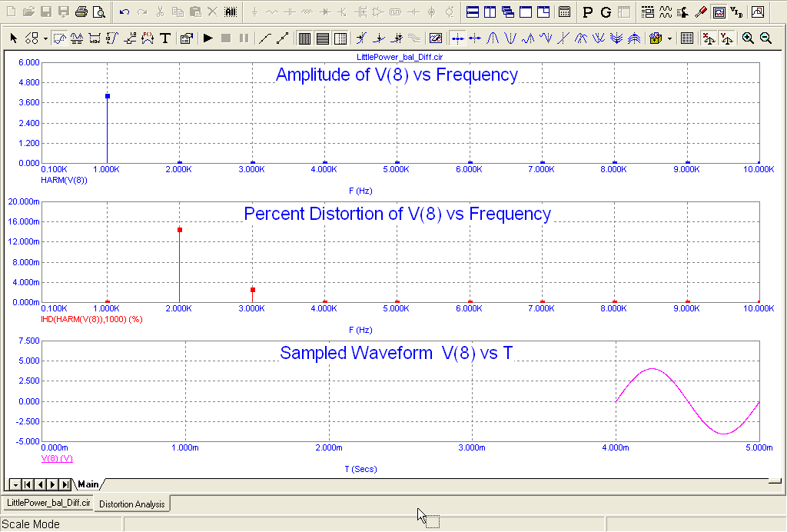
Task: Run analysis with the Play button
Action: coord(208,38)
